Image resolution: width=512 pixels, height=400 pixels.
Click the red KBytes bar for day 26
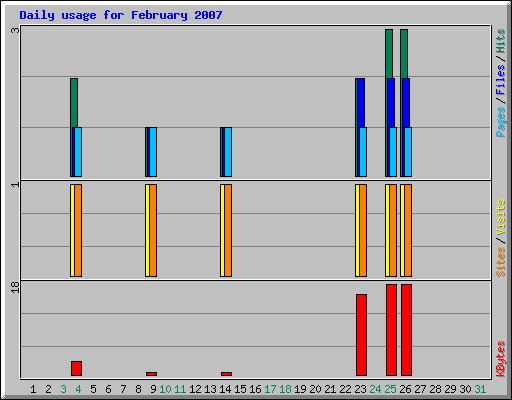(406, 330)
